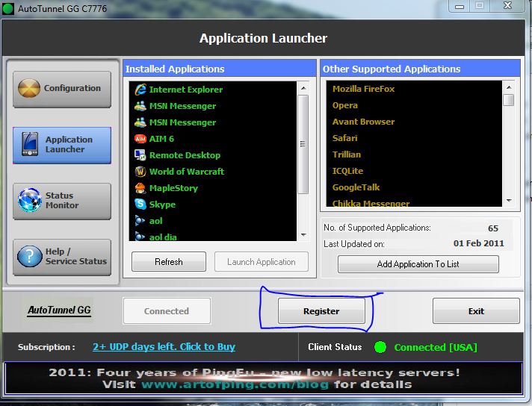This screenshot has width=532, height=406.
Task: Click the green AutoTunnel title bar icon
Action: tap(8, 8)
